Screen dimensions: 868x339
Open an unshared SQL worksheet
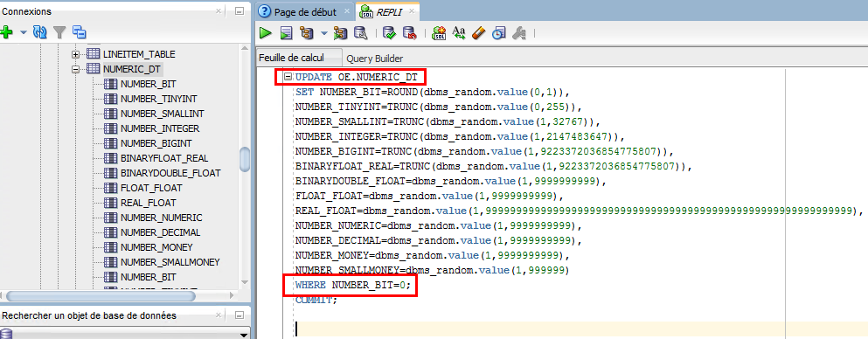click(439, 33)
